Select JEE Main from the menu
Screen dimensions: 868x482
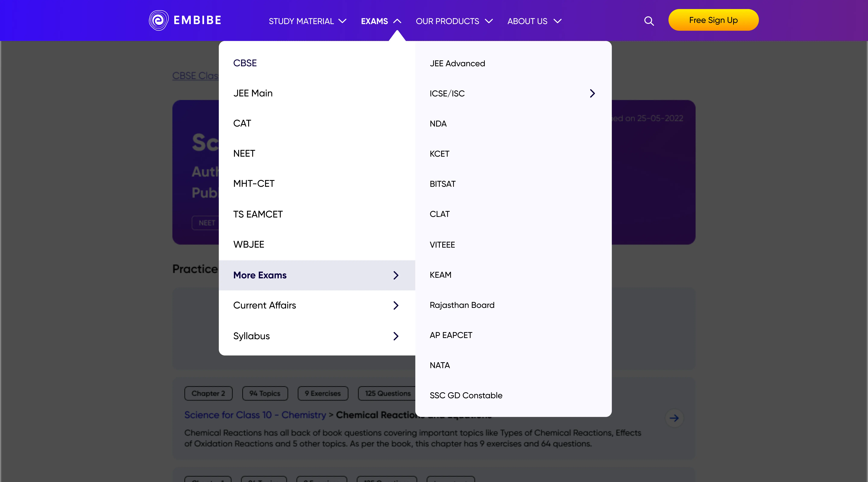(x=253, y=93)
